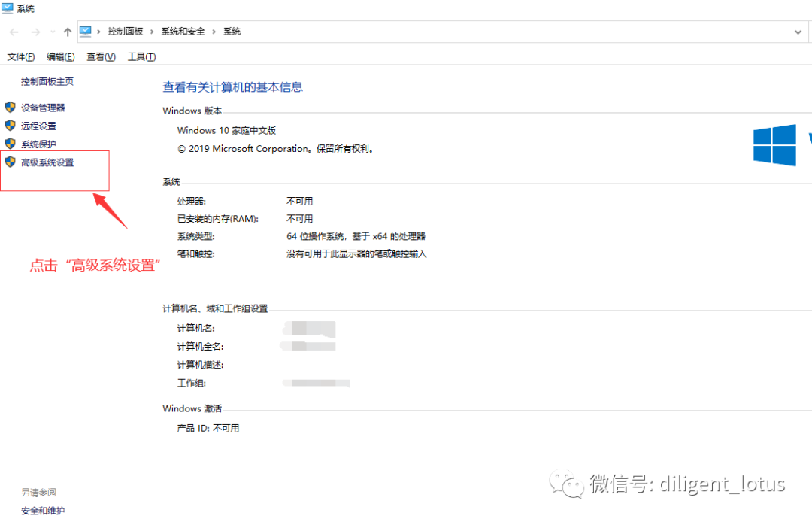Click the Forward navigation arrow
The height and width of the screenshot is (522, 812).
click(x=35, y=32)
